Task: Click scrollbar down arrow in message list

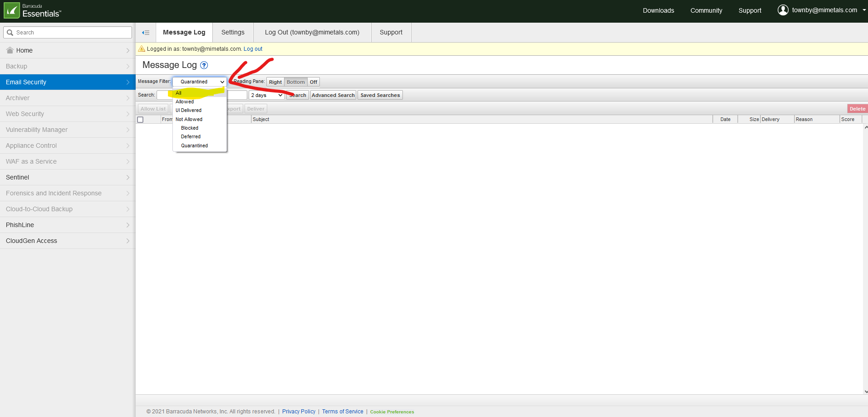Action: (x=866, y=391)
